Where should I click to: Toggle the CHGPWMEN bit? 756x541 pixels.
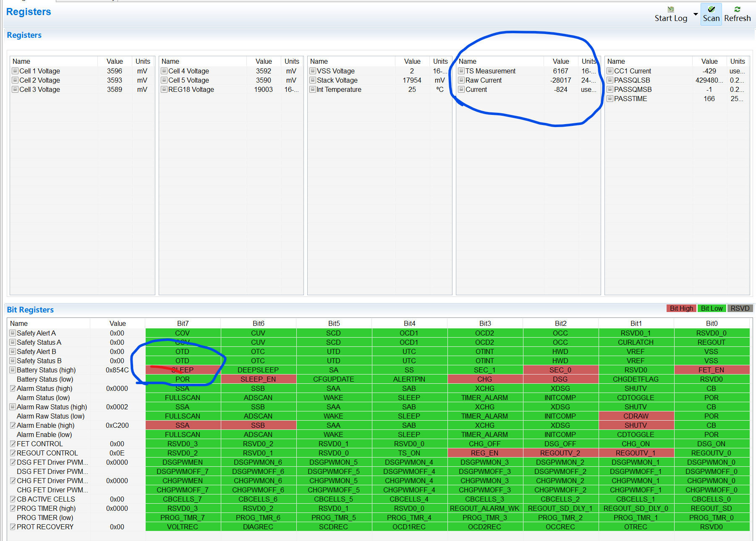tap(183, 481)
